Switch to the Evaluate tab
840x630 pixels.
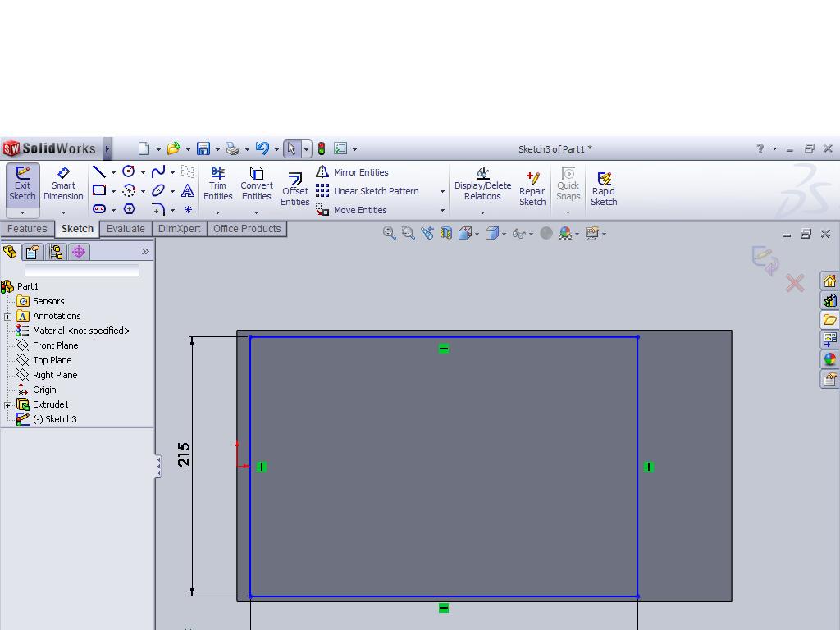point(126,229)
